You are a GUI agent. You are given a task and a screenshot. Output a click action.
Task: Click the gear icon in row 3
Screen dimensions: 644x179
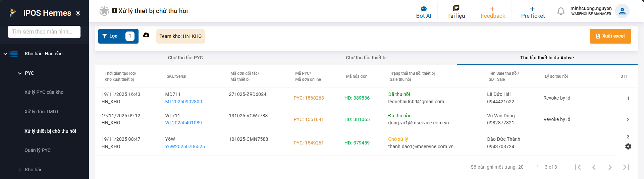point(628,146)
